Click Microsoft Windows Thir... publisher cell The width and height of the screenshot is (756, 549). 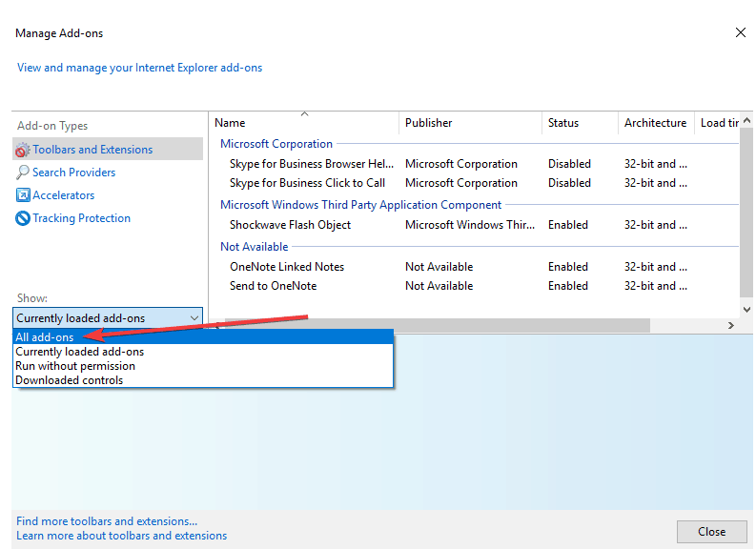[x=470, y=225]
